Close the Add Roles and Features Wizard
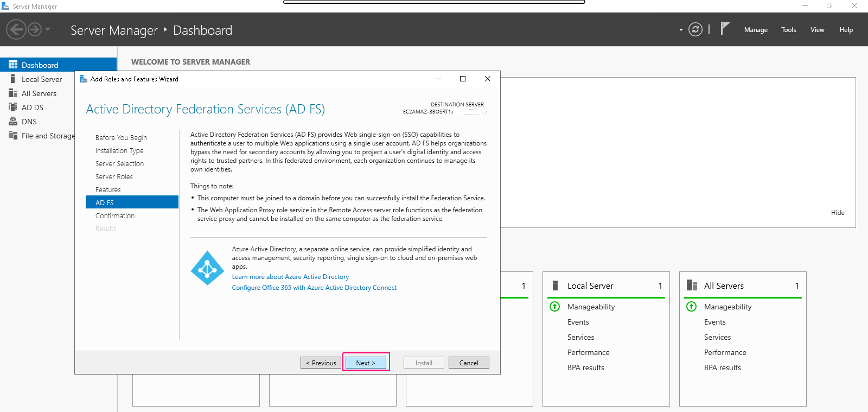The image size is (868, 412). click(x=488, y=79)
